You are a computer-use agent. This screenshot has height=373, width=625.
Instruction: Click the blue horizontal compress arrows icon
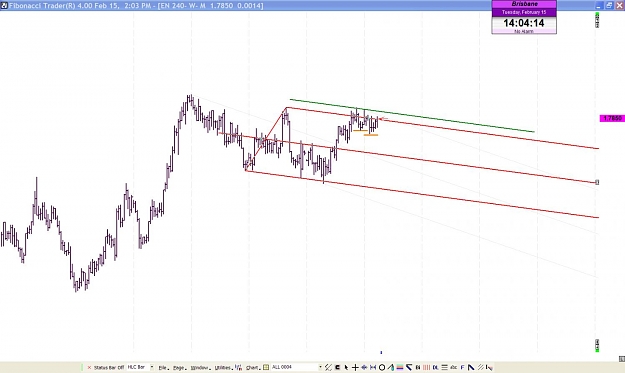pos(364,367)
